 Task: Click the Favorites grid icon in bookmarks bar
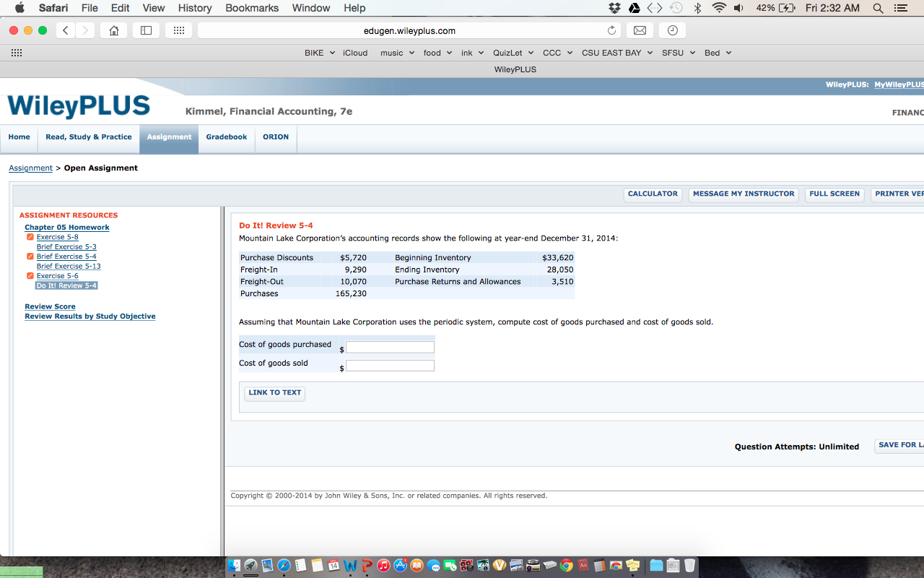pos(16,53)
